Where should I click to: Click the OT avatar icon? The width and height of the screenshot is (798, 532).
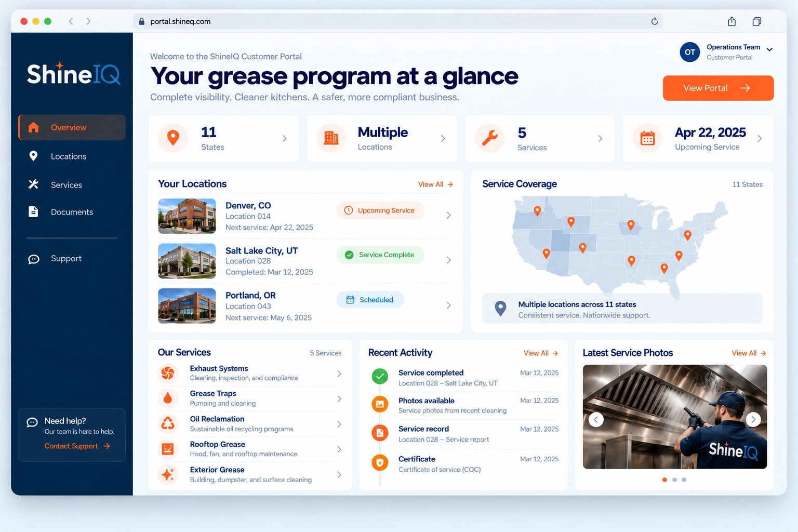pyautogui.click(x=690, y=52)
